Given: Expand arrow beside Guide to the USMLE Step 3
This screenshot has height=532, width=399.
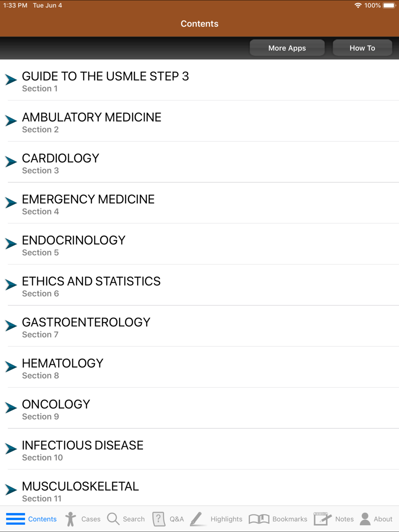Looking at the screenshot, I should [11, 79].
